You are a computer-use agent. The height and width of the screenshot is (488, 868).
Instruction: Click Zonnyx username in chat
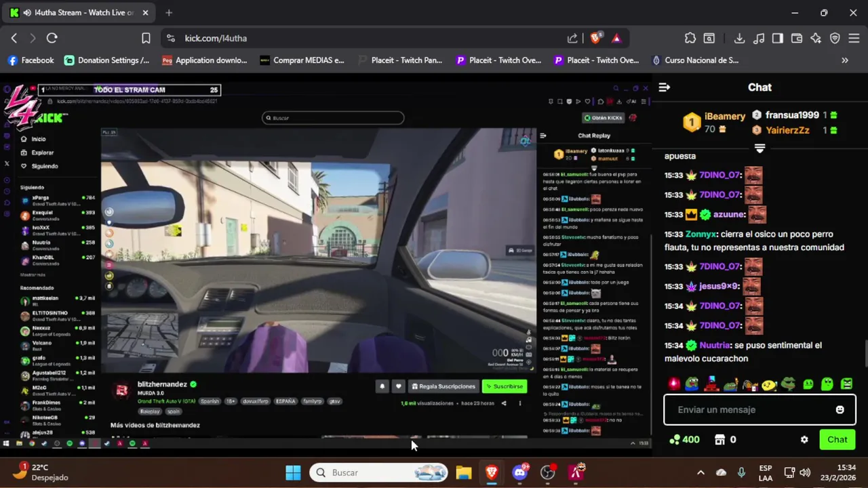[701, 234]
